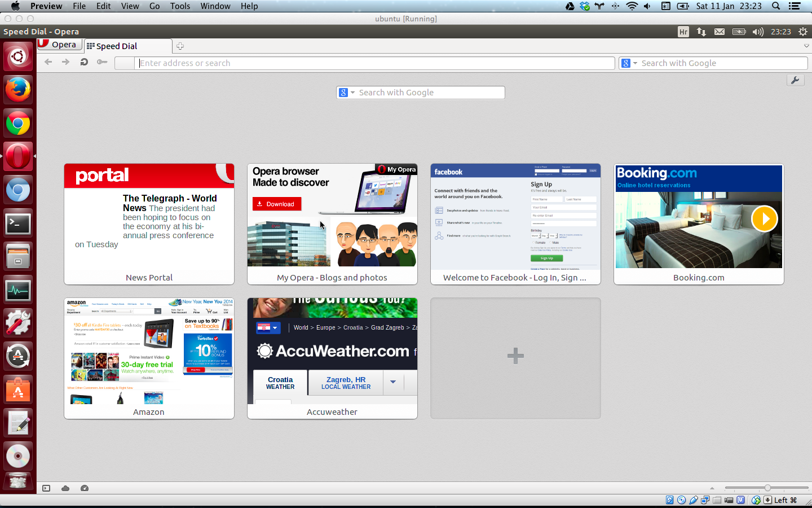The image size is (812, 508).
Task: Open the News Portal speed dial thumbnail
Action: click(149, 224)
